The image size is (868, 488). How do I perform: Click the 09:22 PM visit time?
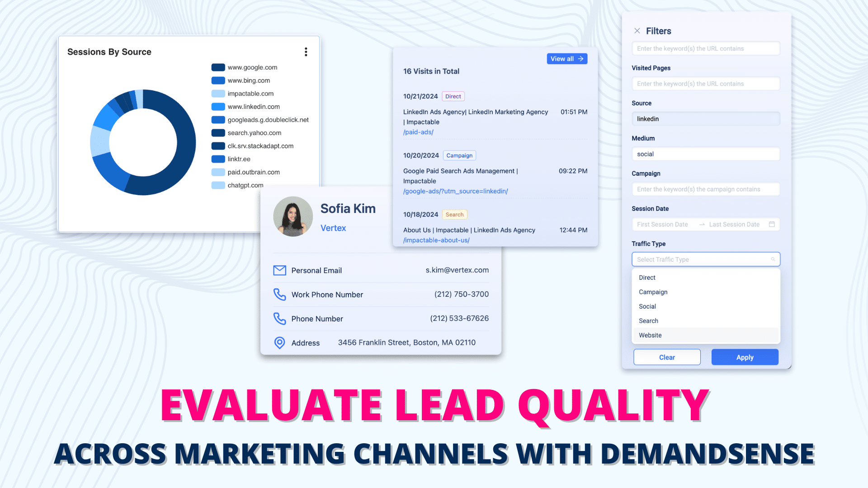pyautogui.click(x=573, y=171)
